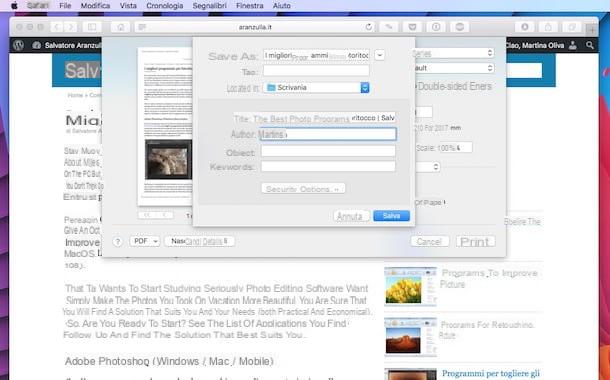
Task: Click the user avatar beside Martina Oliva
Action: 573,46
